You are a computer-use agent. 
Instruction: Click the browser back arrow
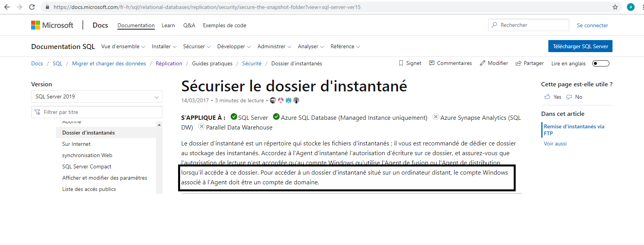pyautogui.click(x=7, y=7)
